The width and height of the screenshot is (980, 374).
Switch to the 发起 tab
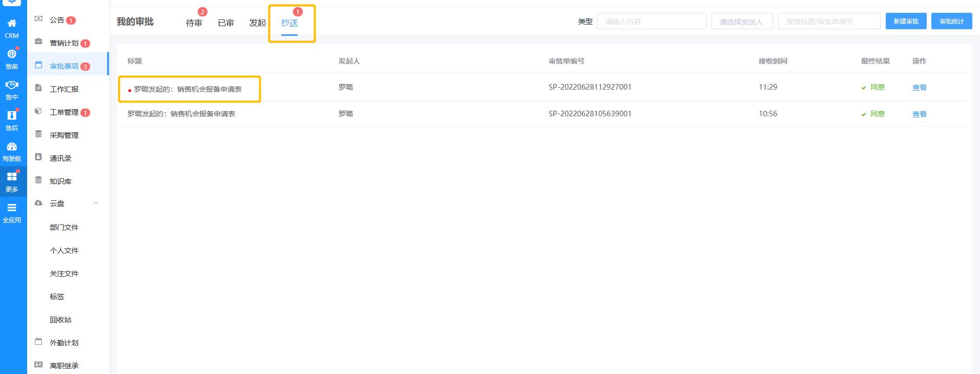(258, 23)
